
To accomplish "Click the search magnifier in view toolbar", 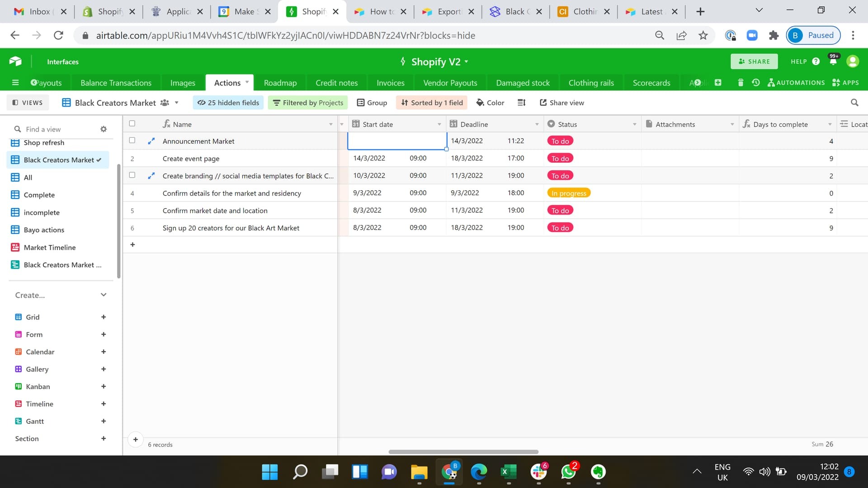I will click(x=854, y=103).
